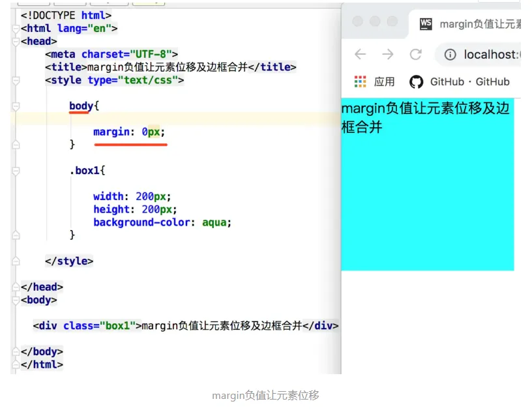The image size is (532, 410).
Task: Click the <meta charset="UTF-8"> line
Action: click(111, 54)
